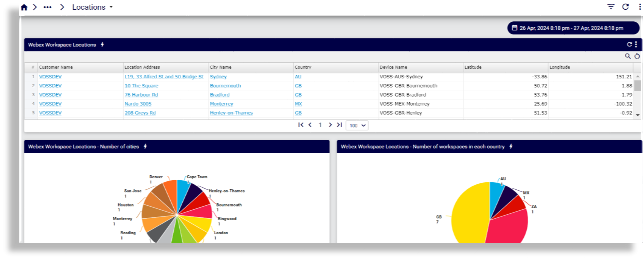Click the Sydney city link
The image size is (644, 260).
click(218, 77)
